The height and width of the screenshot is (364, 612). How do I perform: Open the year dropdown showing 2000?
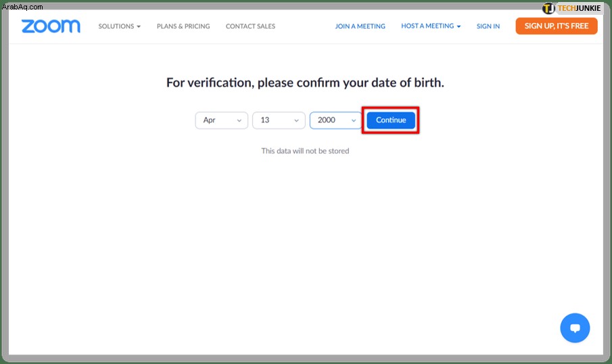pos(335,120)
